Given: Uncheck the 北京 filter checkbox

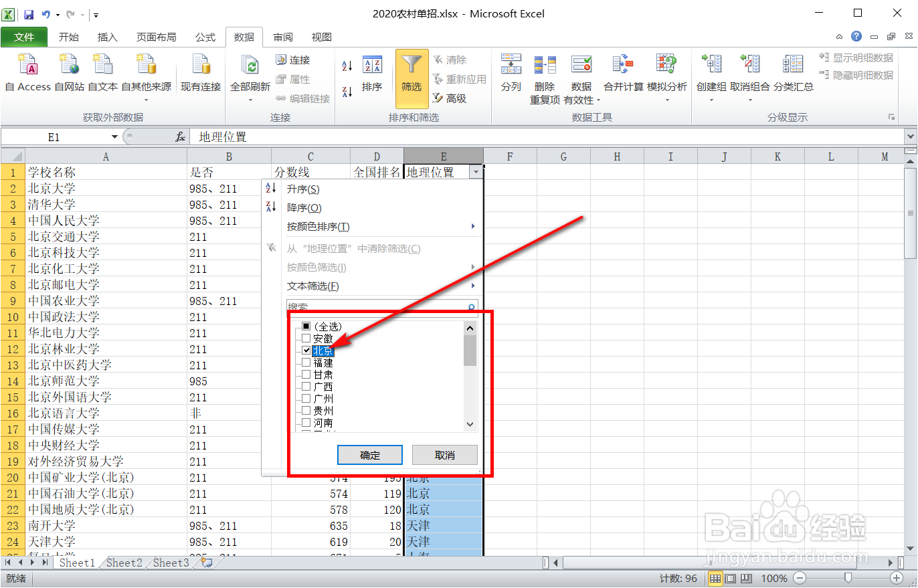Looking at the screenshot, I should pyautogui.click(x=306, y=351).
